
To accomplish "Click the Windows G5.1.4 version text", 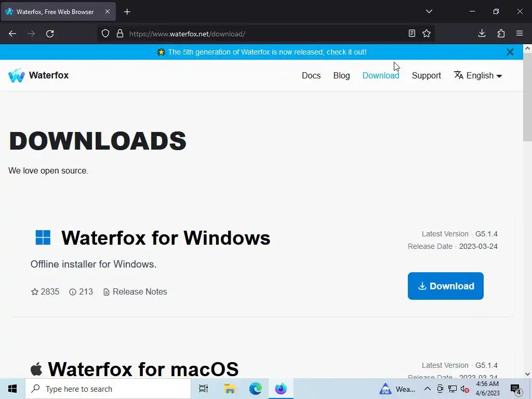I will [x=486, y=234].
